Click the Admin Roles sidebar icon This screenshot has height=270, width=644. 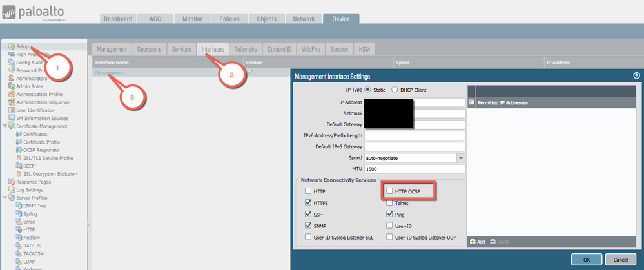[x=12, y=86]
